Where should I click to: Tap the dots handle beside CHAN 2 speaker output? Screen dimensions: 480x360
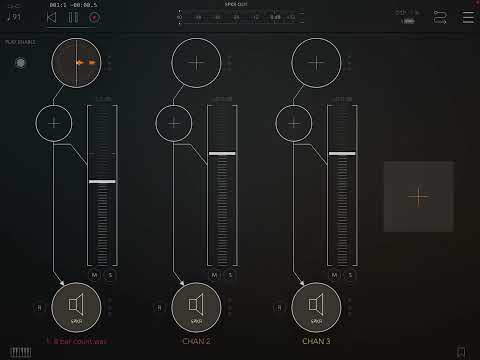tap(230, 307)
